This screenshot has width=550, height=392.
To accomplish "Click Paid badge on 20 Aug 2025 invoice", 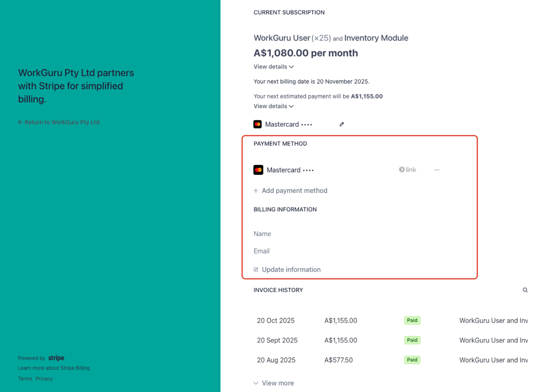I will (x=412, y=360).
